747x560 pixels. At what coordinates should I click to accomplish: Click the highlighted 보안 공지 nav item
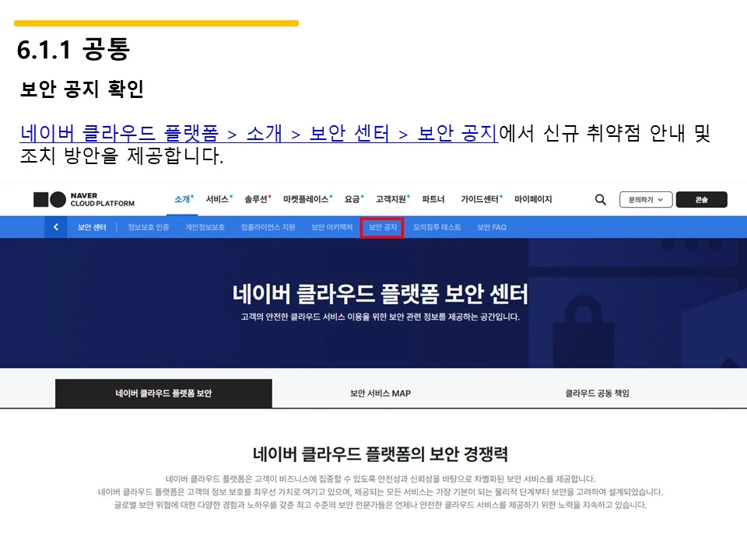[x=382, y=226]
